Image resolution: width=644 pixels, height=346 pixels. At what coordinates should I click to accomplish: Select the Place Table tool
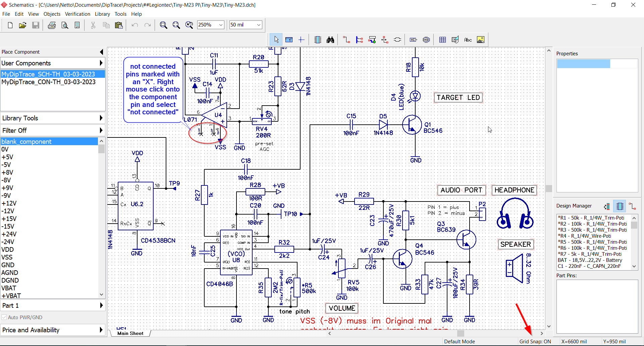(x=442, y=40)
